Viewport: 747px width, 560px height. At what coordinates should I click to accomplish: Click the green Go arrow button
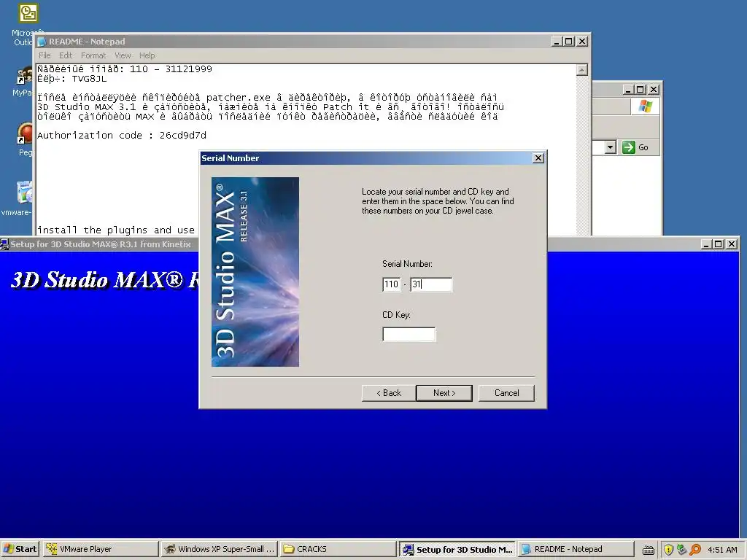629,147
